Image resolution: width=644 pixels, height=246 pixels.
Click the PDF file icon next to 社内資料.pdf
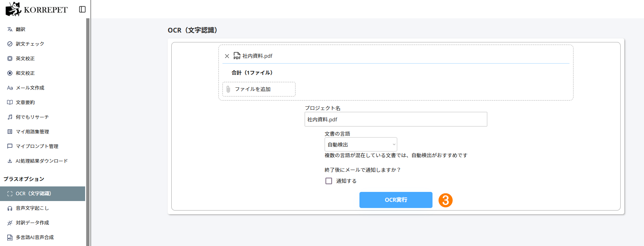[x=237, y=56]
